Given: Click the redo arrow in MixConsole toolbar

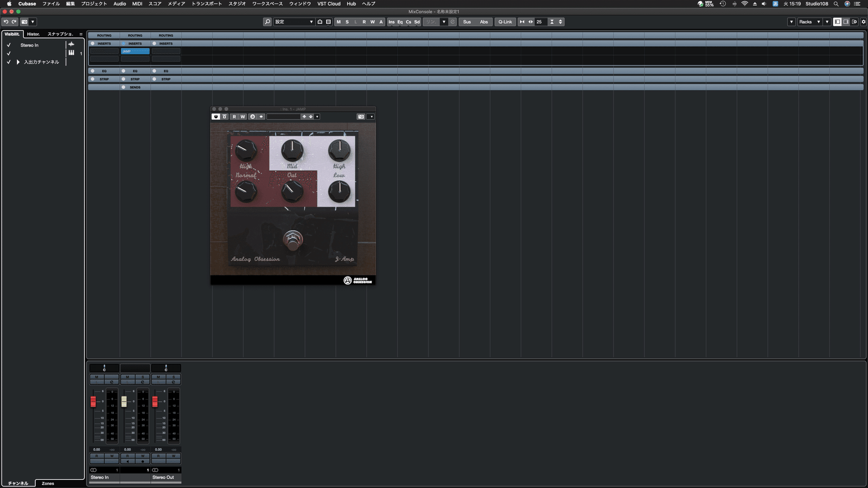Looking at the screenshot, I should coord(14,22).
